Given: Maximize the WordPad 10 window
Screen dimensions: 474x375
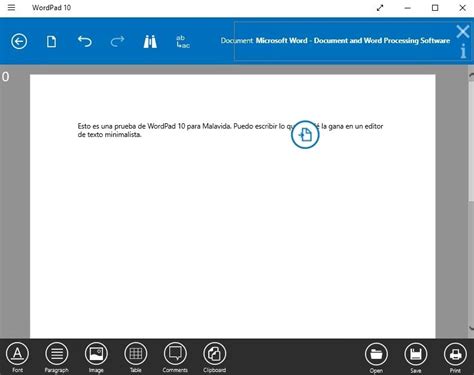Looking at the screenshot, I should 435,8.
